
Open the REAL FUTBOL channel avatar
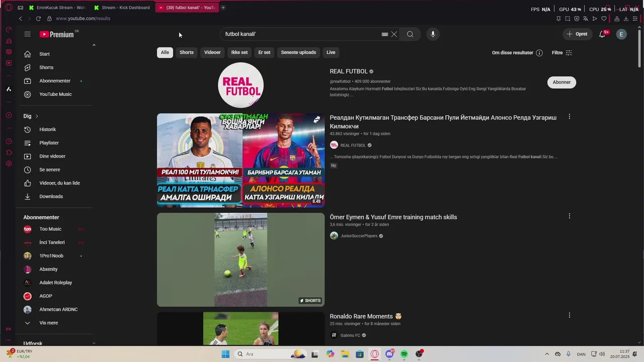(x=240, y=85)
